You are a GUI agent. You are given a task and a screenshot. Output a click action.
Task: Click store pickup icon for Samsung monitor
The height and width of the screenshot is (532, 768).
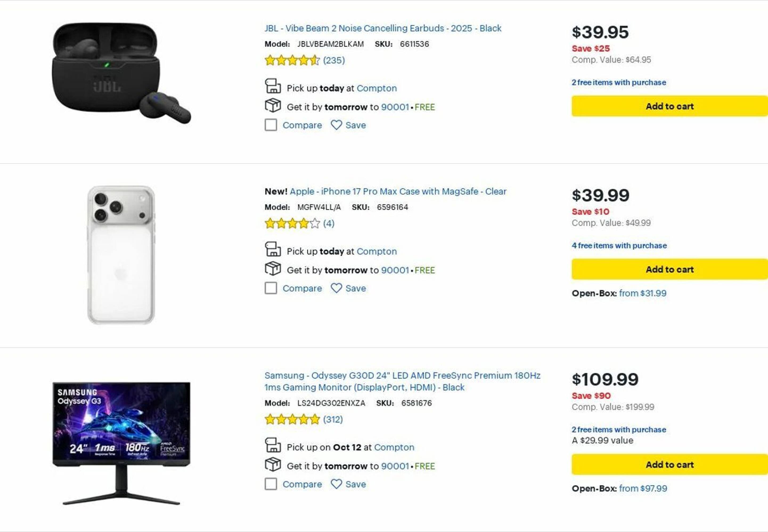pos(273,445)
